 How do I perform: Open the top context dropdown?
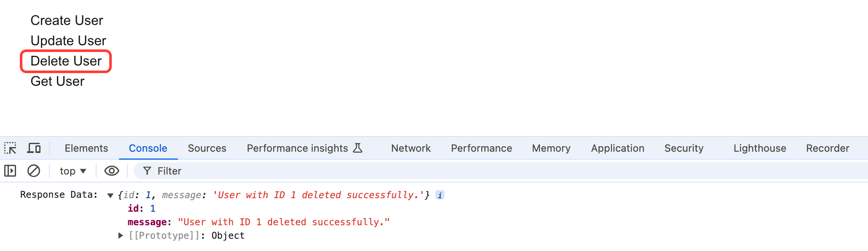point(73,171)
